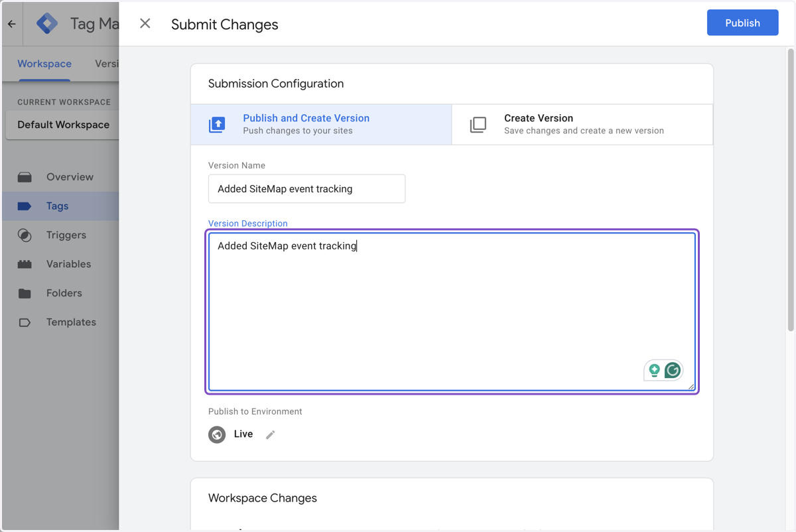This screenshot has height=532, width=796.
Task: Open the Variables section in sidebar
Action: [x=60, y=264]
